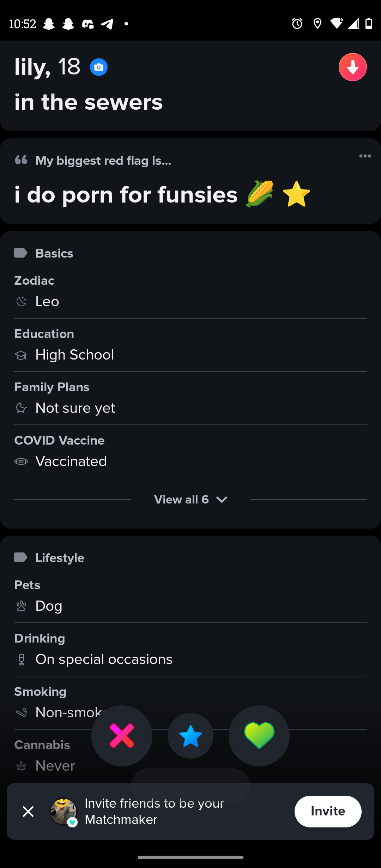The image size is (381, 868).
Task: Tap the Drinking 'On special occasions' entry
Action: 104,659
